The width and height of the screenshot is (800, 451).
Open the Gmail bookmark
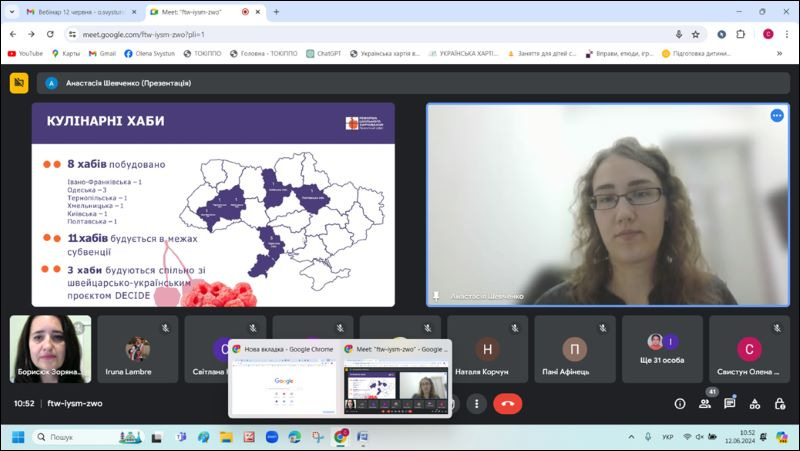(102, 53)
